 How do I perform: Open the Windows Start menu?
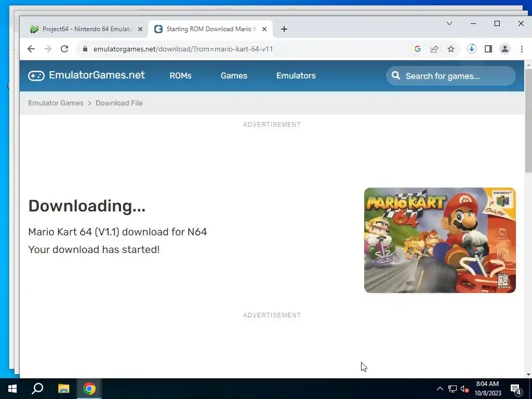click(x=12, y=389)
